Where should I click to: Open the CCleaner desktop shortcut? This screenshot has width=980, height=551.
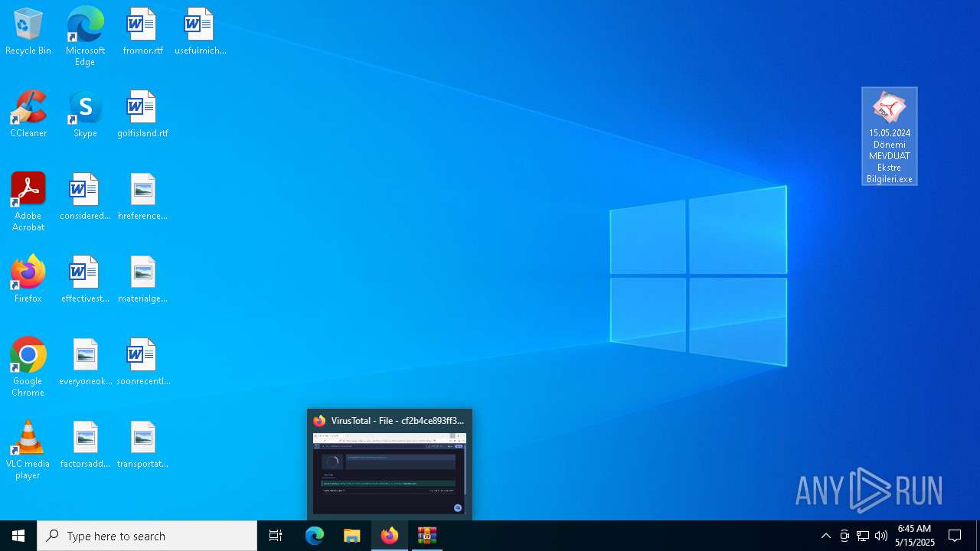click(x=28, y=115)
